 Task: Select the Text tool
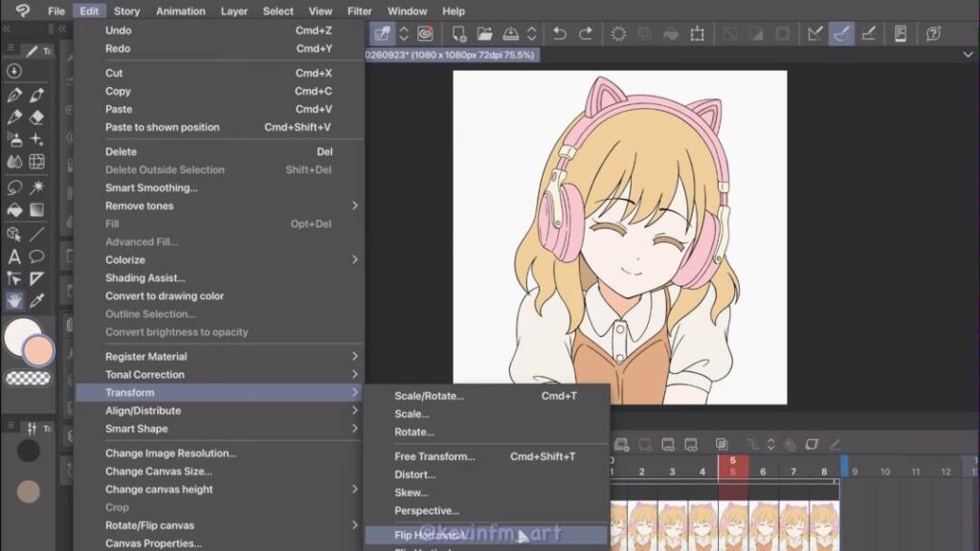point(13,256)
